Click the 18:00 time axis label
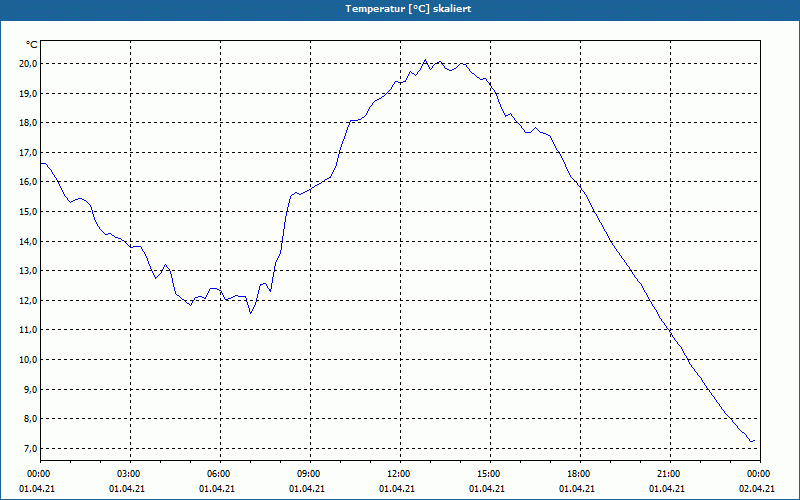 pyautogui.click(x=580, y=474)
